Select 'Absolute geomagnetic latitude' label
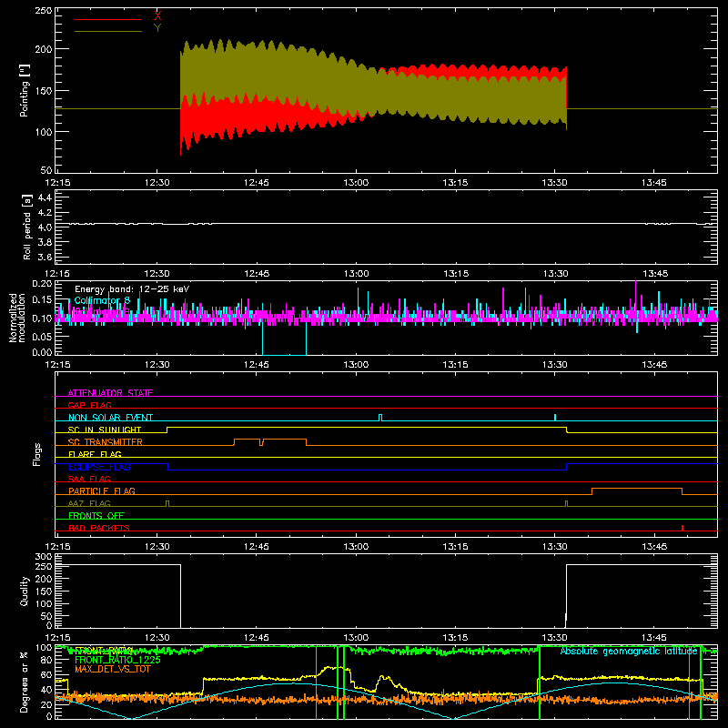This screenshot has height=728, width=728. [x=629, y=652]
